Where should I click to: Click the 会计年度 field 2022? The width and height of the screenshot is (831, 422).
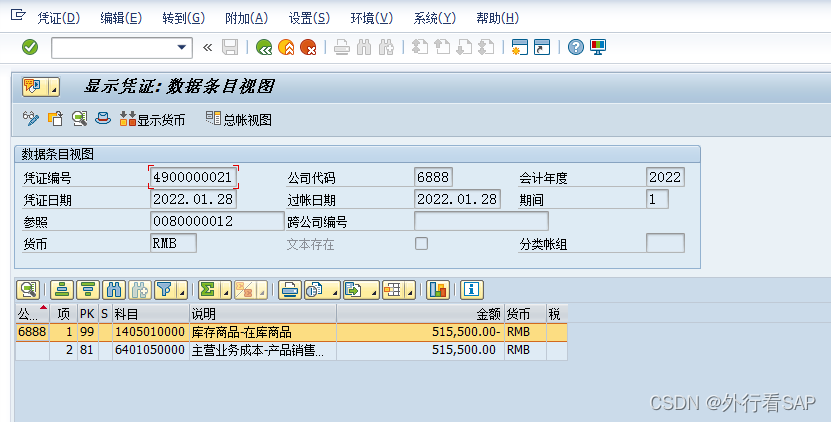click(665, 177)
